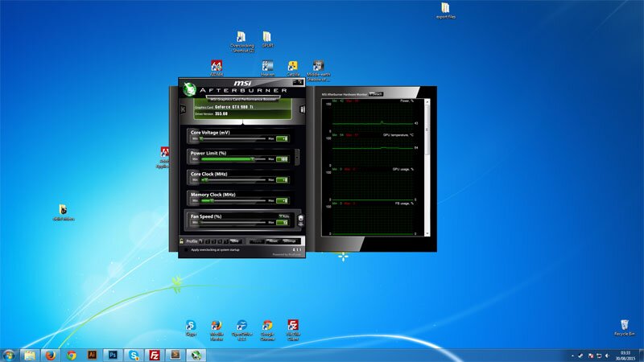
Task: Select profile slot 3
Action: coord(213,241)
